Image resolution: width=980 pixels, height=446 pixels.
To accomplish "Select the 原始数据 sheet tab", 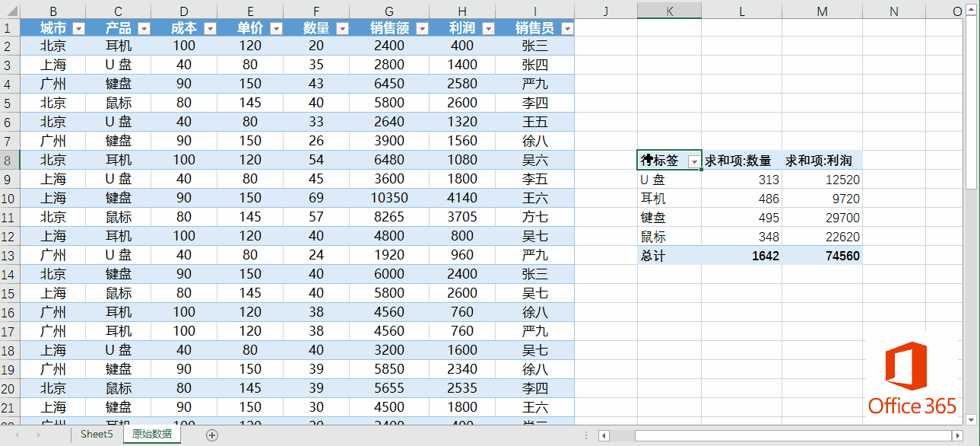I will tap(151, 435).
